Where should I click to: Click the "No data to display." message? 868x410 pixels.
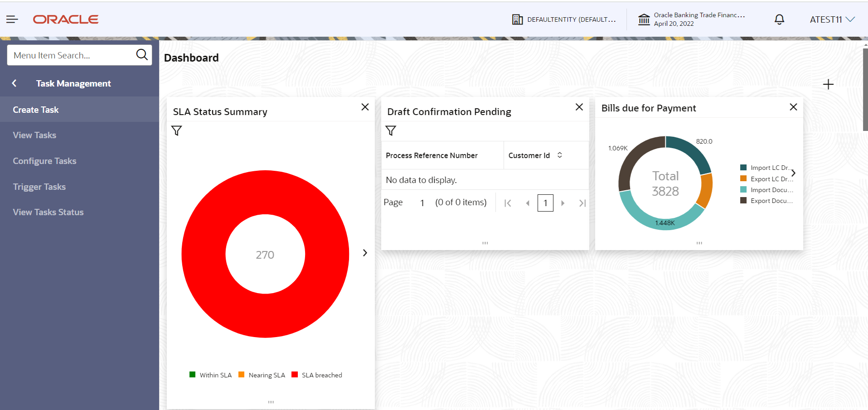click(422, 180)
